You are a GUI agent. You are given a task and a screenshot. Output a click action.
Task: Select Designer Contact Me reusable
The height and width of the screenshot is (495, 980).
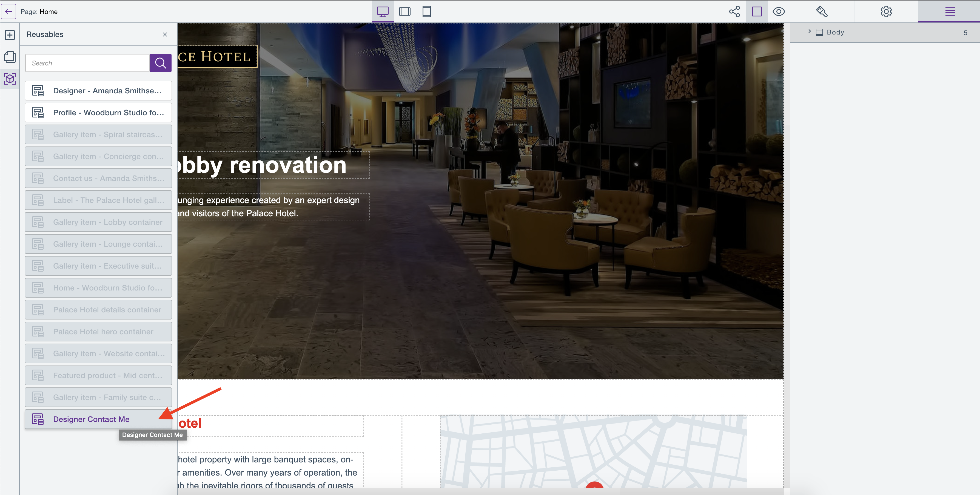(x=91, y=419)
